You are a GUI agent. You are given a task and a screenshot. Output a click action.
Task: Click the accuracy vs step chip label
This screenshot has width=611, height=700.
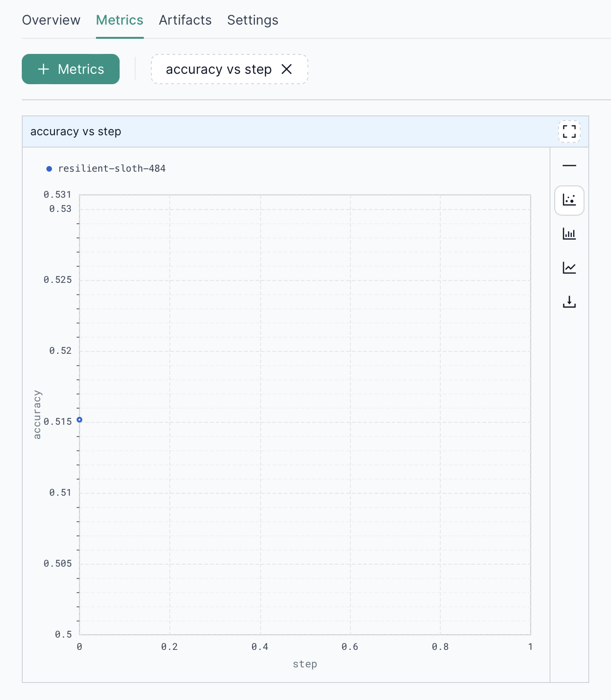[x=218, y=69]
